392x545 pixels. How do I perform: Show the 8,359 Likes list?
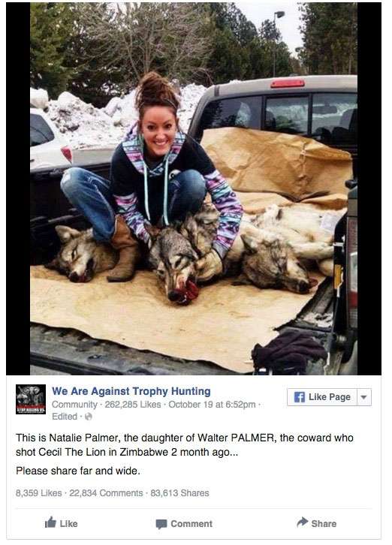click(38, 493)
